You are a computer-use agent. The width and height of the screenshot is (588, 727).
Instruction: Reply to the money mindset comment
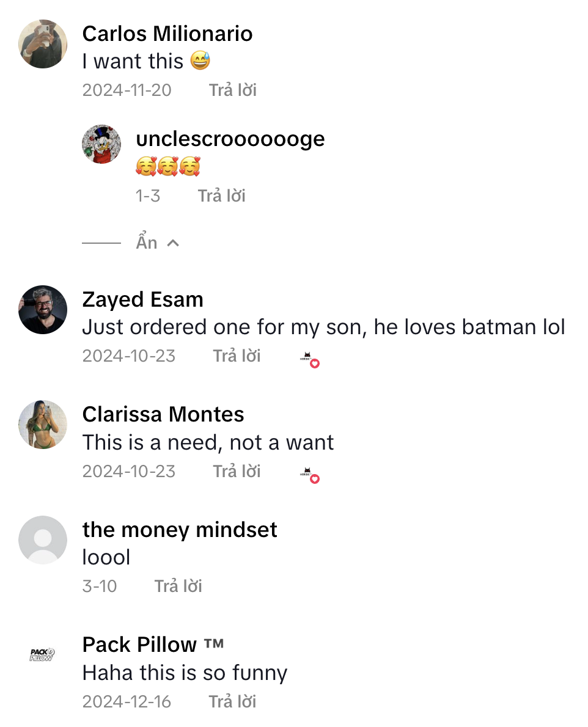(178, 586)
